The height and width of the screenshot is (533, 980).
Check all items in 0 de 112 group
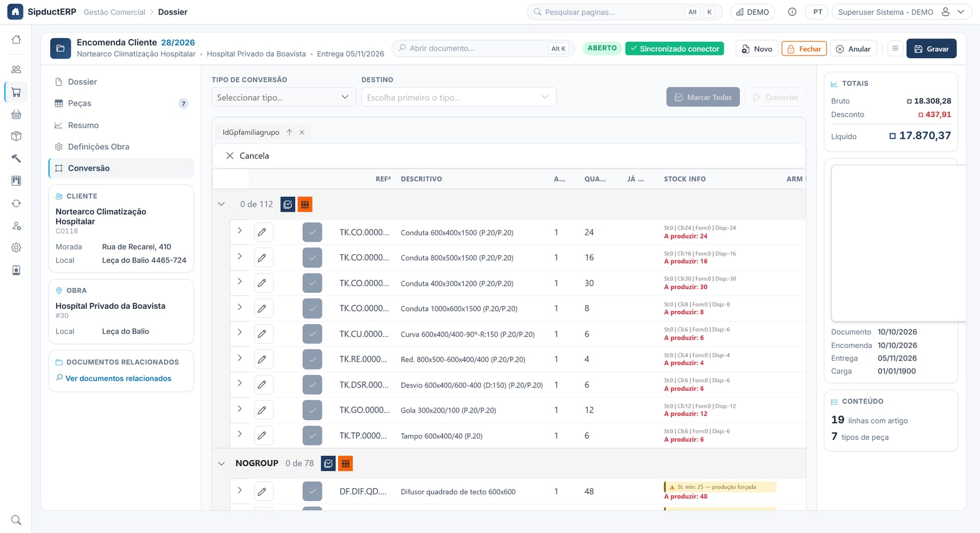(288, 204)
